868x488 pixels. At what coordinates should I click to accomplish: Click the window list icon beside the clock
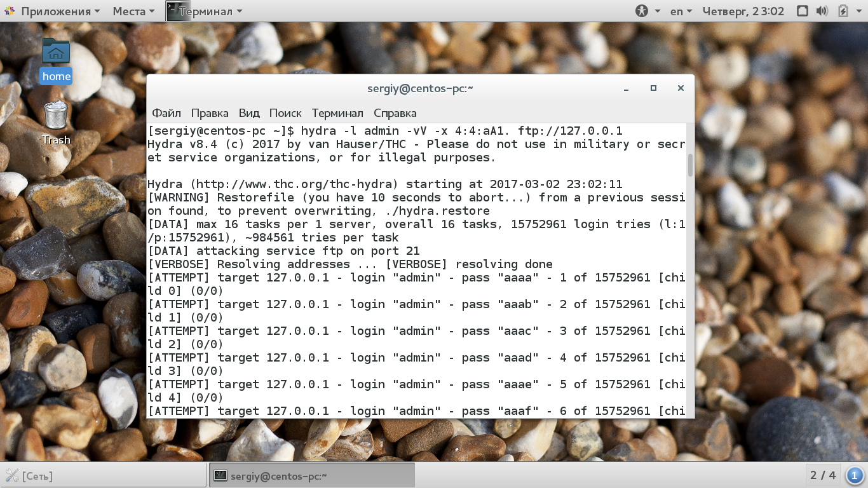[803, 11]
